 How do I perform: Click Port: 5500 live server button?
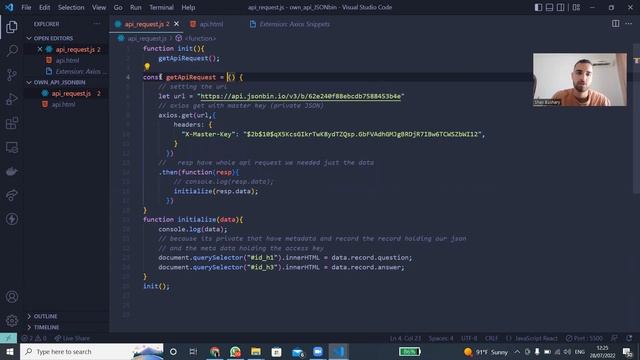click(584, 338)
